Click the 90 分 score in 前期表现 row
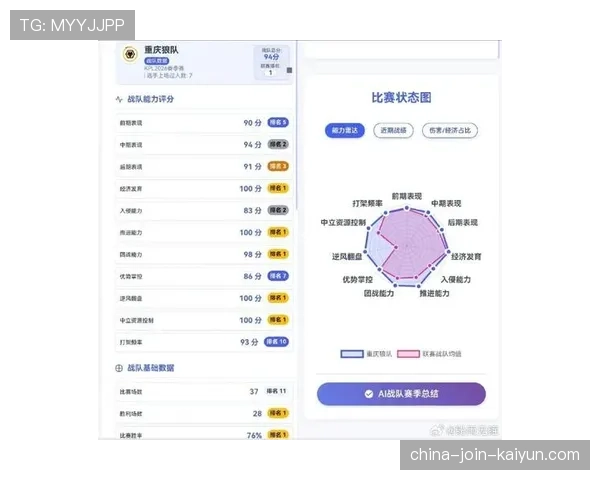 point(253,123)
